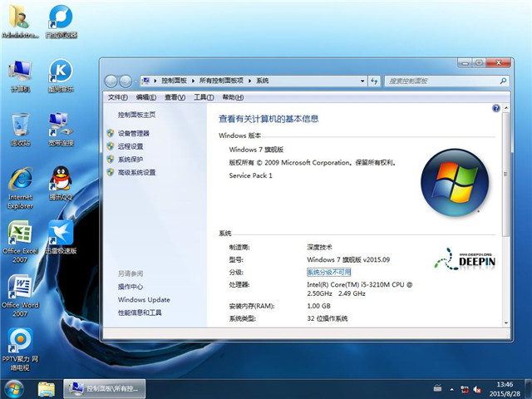Click the scrollbar down arrow
The width and height of the screenshot is (532, 399).
[506, 323]
